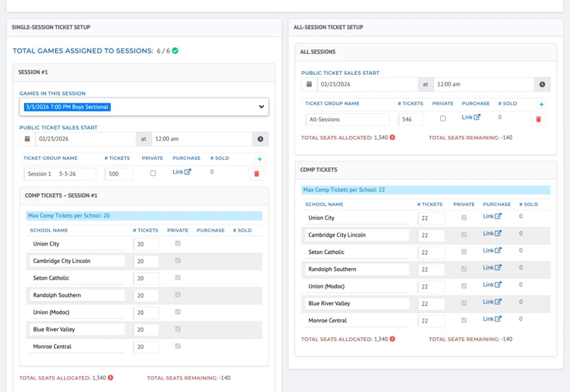Toggle Private for Blue River Valley all-session comp

pos(464,303)
